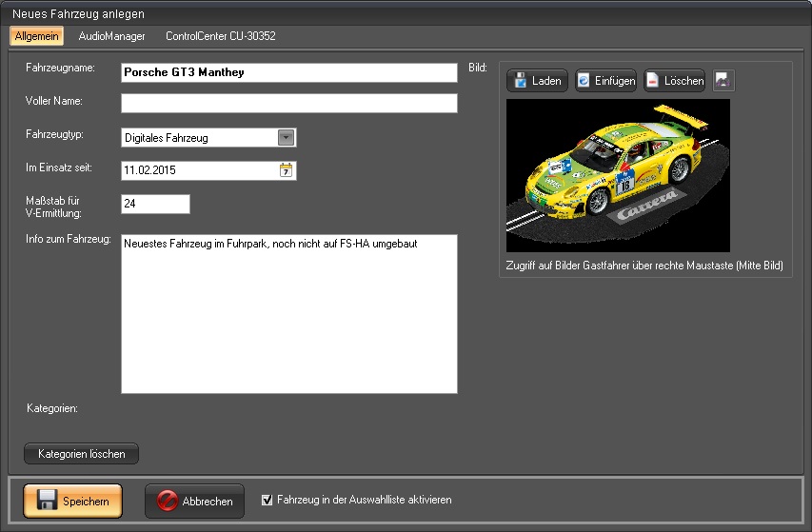Click the date field showing 11.02.2015
Screen dimensions: 812x532
tap(208, 170)
